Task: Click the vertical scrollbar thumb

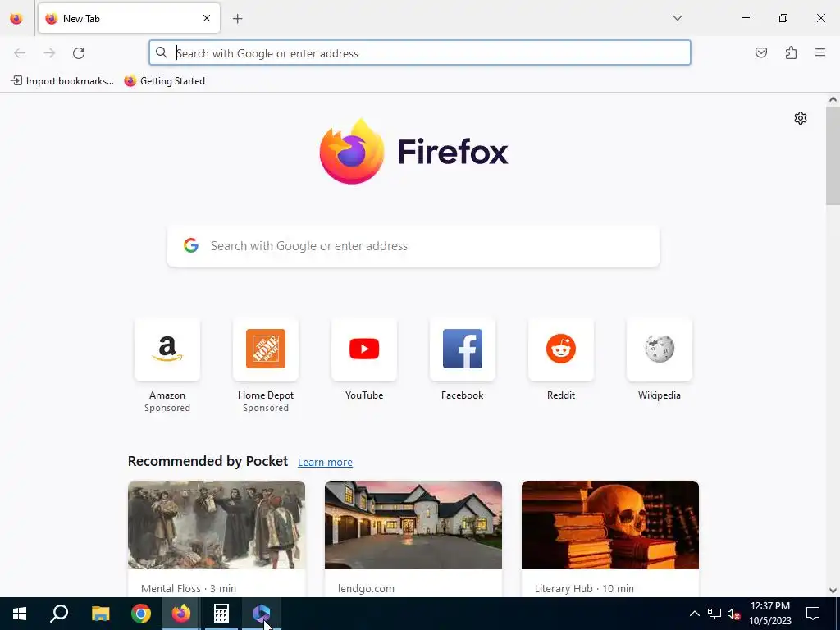Action: (833, 155)
